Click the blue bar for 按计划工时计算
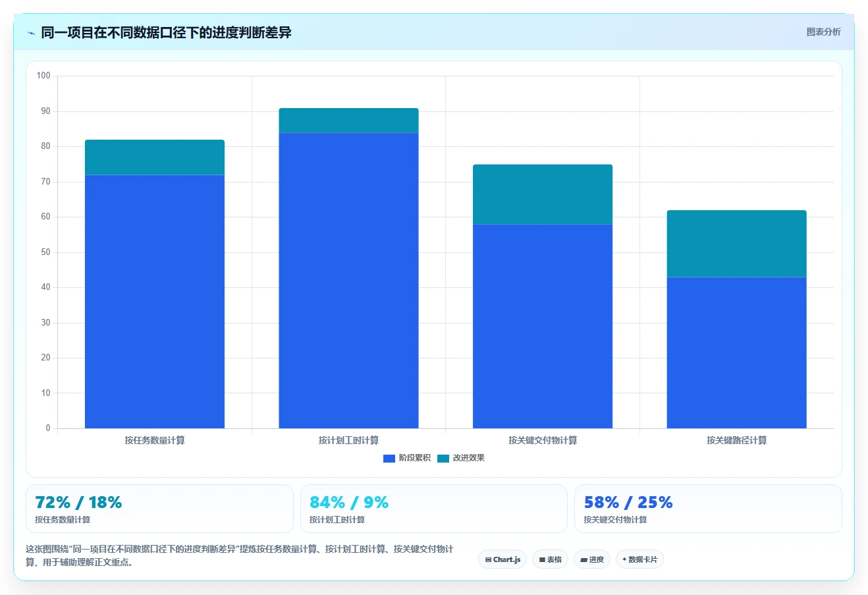Image resolution: width=868 pixels, height=595 pixels. (348, 281)
